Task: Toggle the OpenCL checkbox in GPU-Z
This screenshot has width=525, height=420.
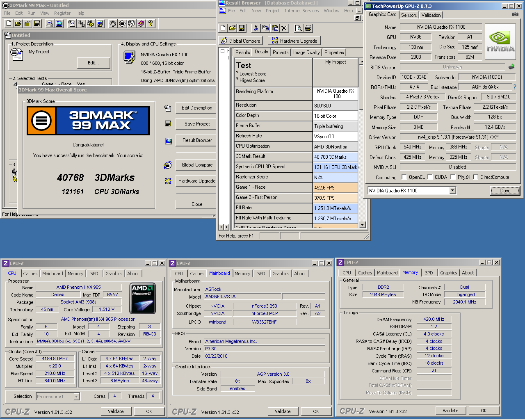Action: [404, 177]
